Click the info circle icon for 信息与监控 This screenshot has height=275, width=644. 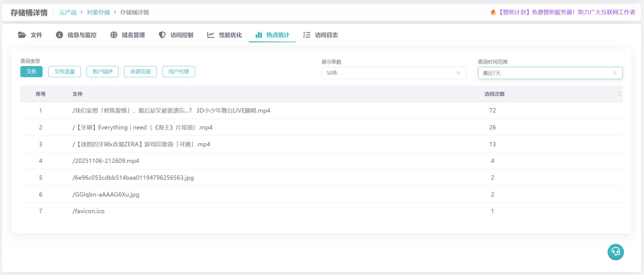[x=59, y=35]
